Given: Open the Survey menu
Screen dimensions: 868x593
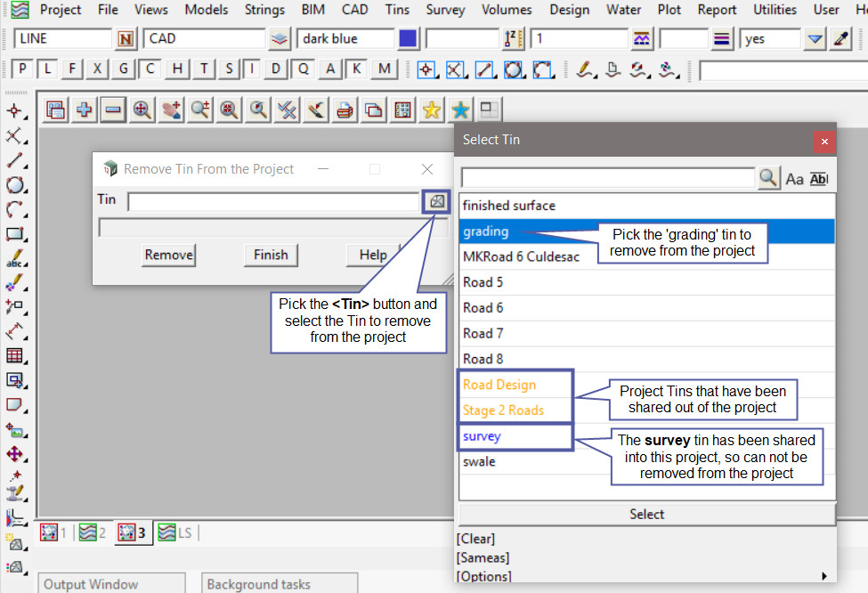Looking at the screenshot, I should (x=445, y=10).
